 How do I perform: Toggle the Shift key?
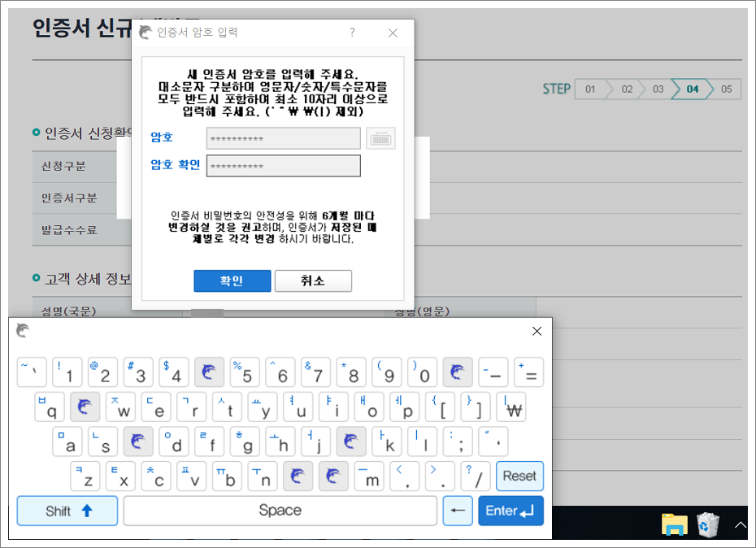pyautogui.click(x=67, y=511)
